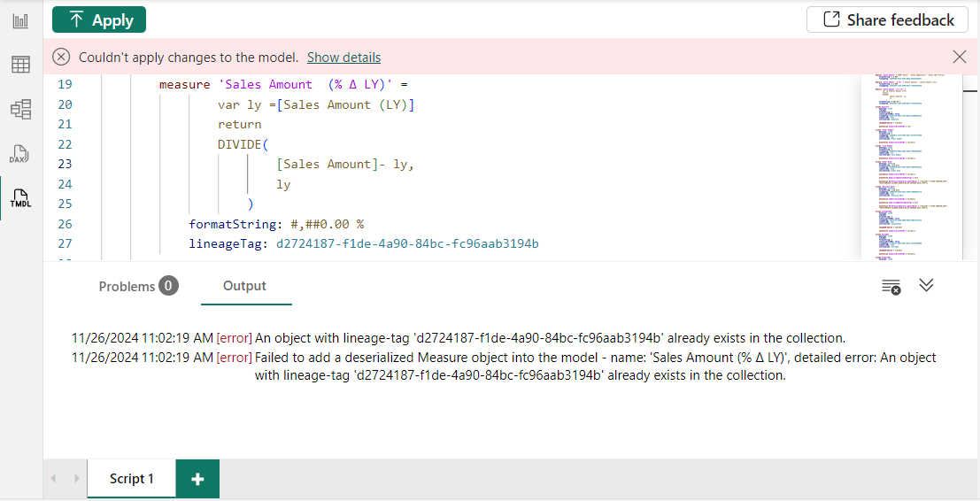Click the formatString: #,##0.00 % line

point(276,224)
